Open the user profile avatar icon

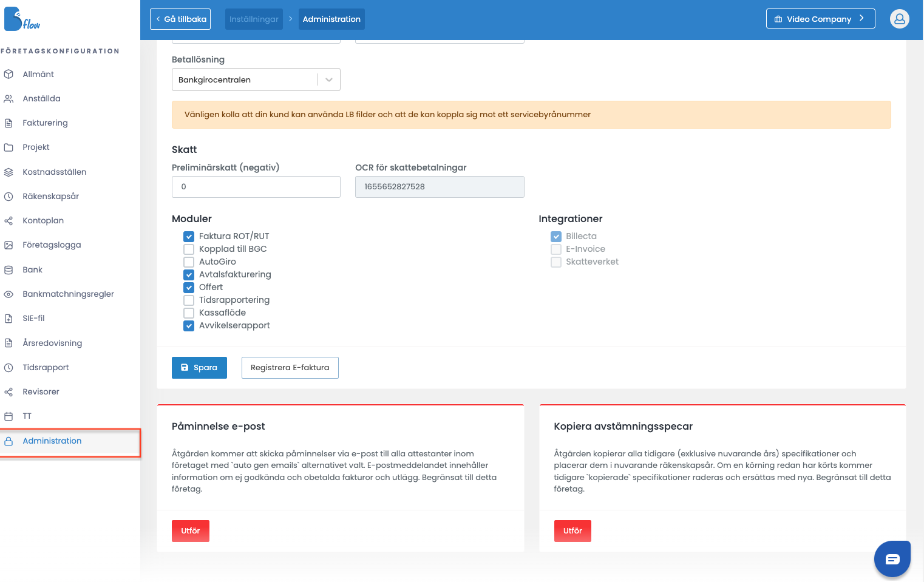899,19
